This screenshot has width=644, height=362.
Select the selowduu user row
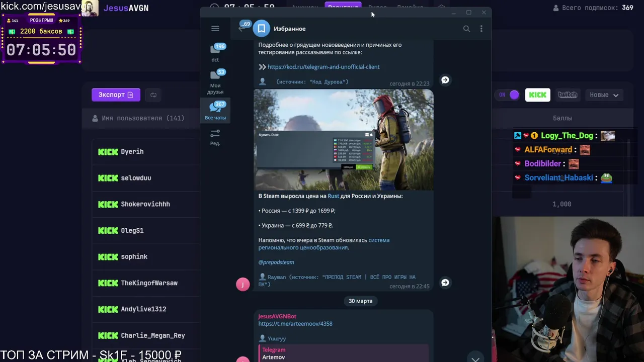146,178
